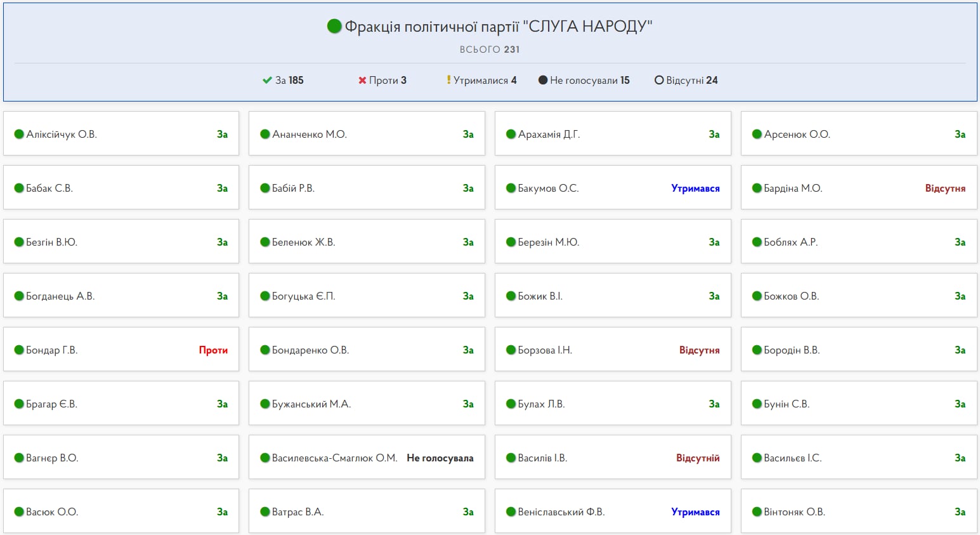
Task: Click Бакумов О.С. Утримався status
Action: (x=695, y=188)
